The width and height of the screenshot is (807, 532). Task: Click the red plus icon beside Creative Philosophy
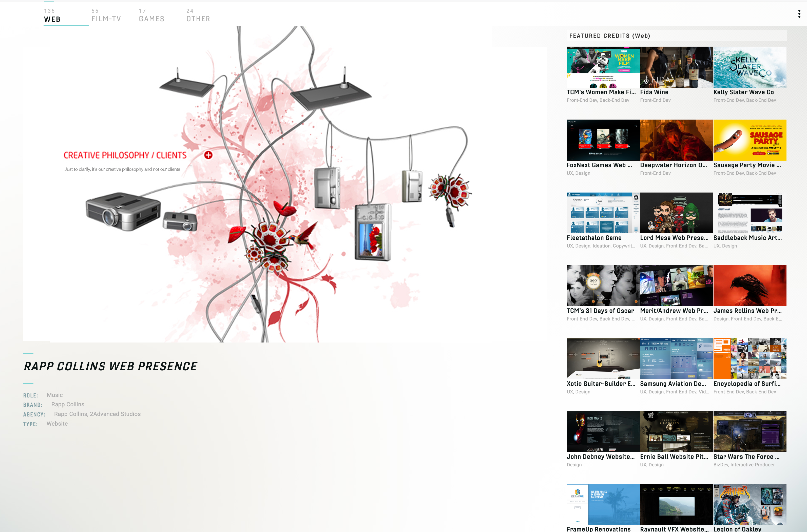click(x=208, y=155)
